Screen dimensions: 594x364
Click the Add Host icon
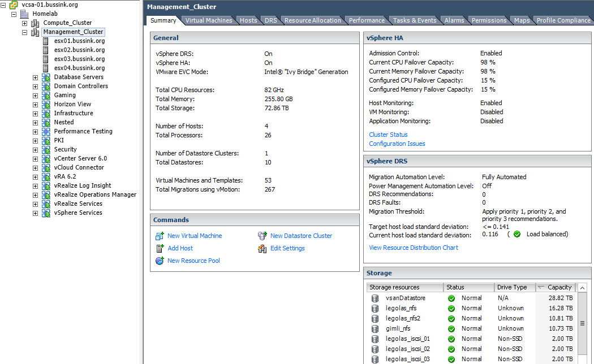160,249
